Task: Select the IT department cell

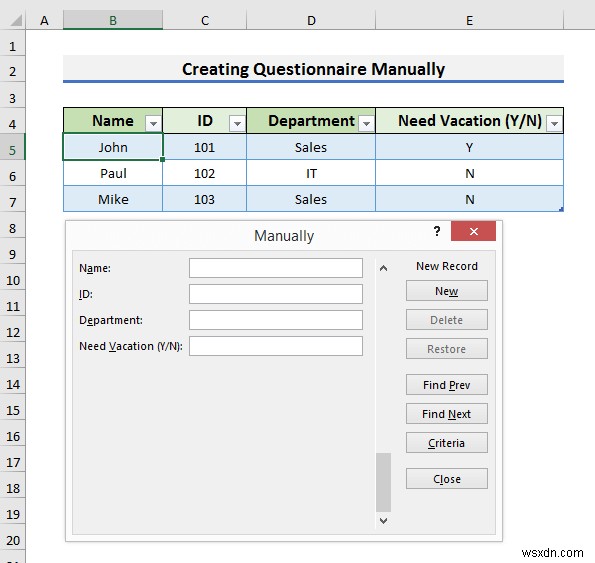Action: click(311, 173)
